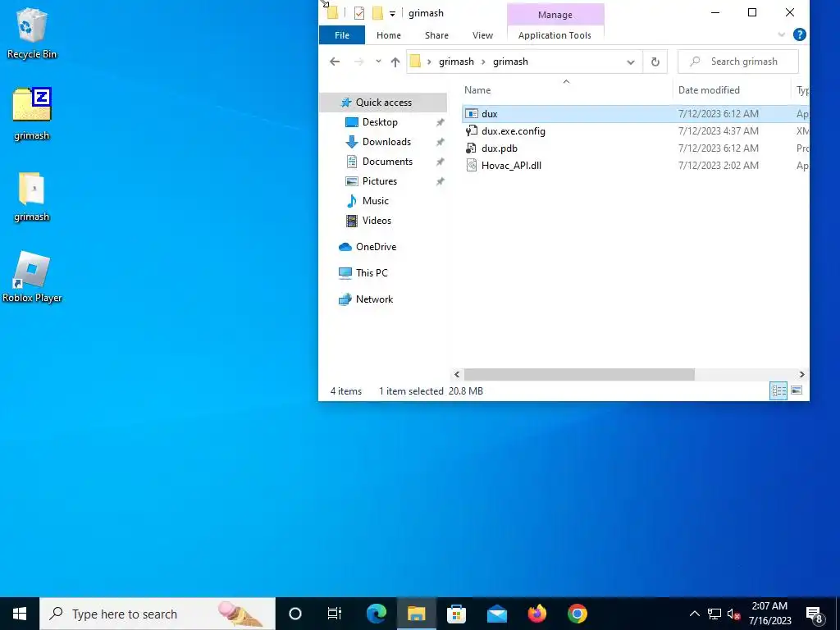Screen dimensions: 840x630
Task: Open Cortana from the taskbar
Action: click(x=295, y=614)
